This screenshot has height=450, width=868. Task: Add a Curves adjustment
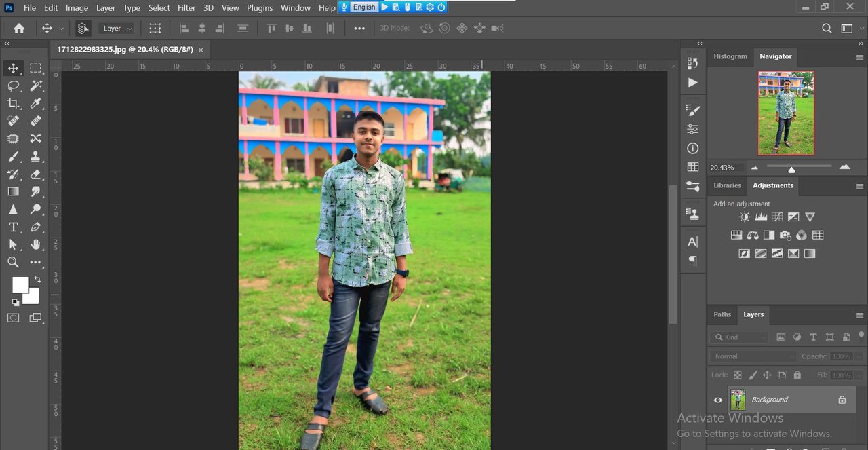click(777, 217)
